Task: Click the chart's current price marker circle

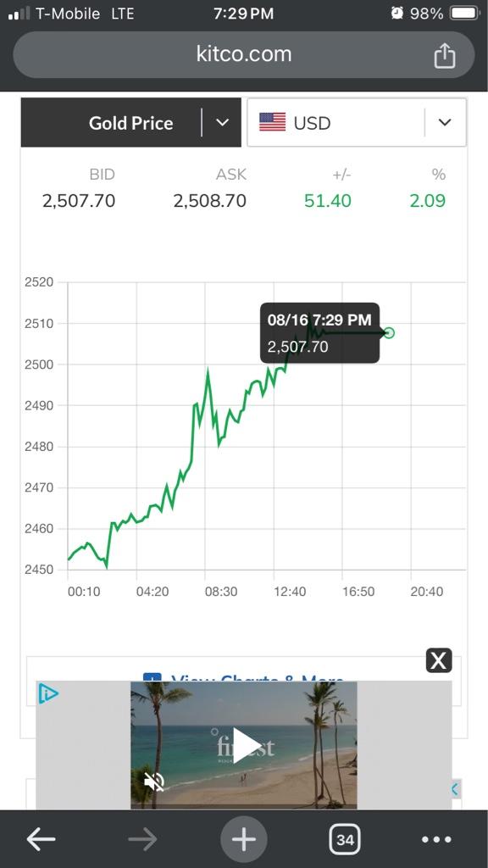Action: pos(389,332)
